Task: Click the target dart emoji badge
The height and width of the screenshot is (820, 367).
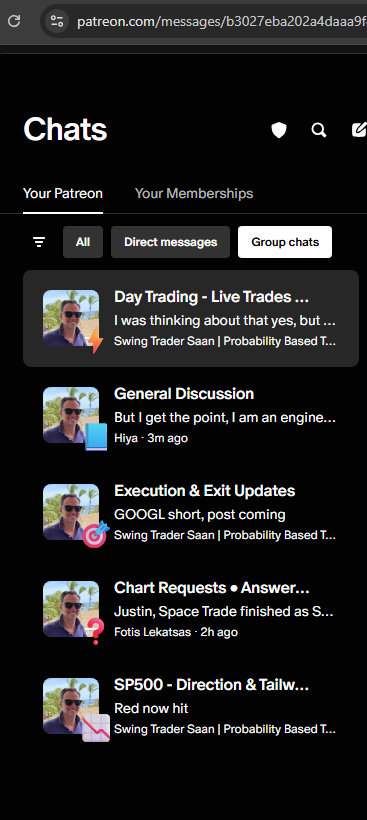Action: point(96,534)
